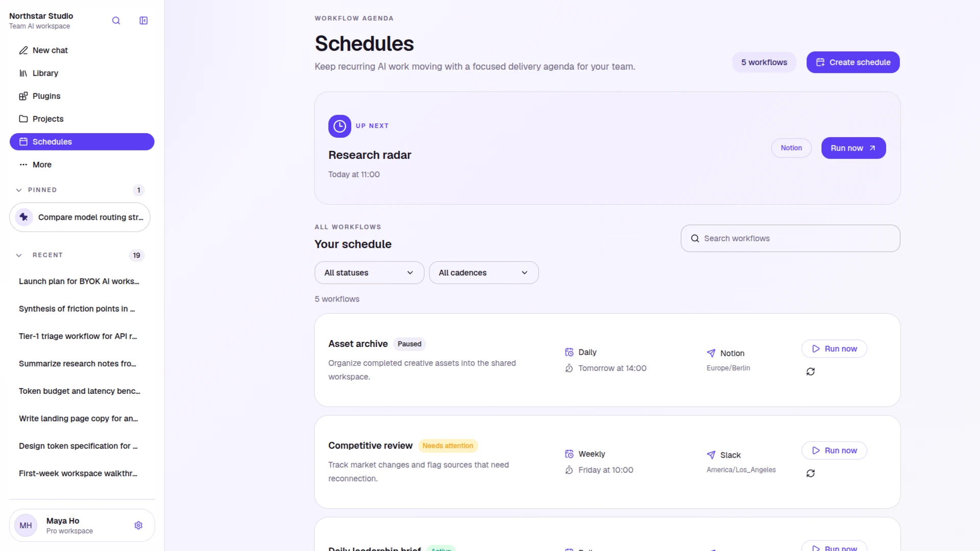Screen dimensions: 980x551
Task: Click the Needs attention badge
Action: [448, 446]
